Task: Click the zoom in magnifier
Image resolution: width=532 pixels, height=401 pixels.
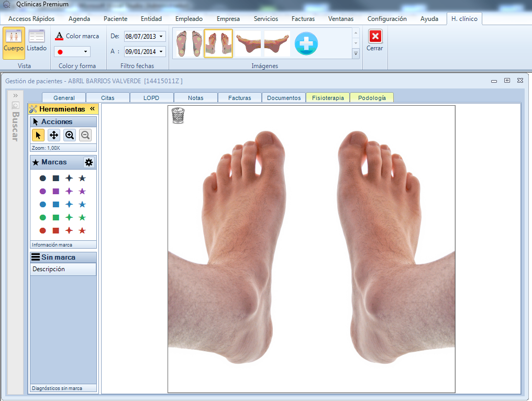Action: [69, 135]
